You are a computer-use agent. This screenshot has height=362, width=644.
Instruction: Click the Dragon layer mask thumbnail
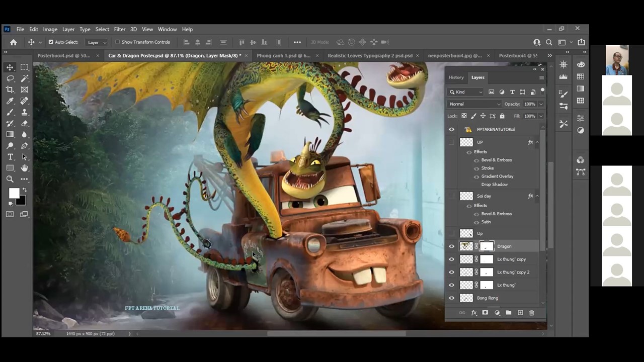487,246
